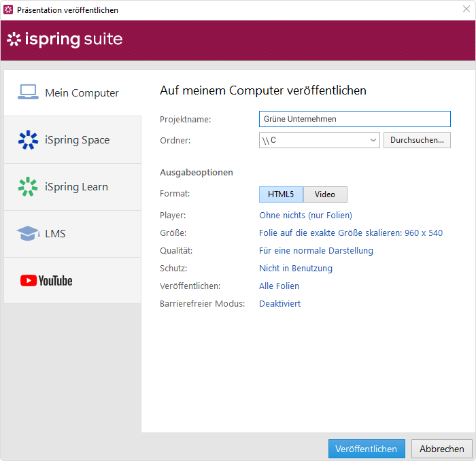Image resolution: width=476 pixels, height=461 pixels.
Task: Click the red YouTube play icon
Action: click(x=29, y=281)
